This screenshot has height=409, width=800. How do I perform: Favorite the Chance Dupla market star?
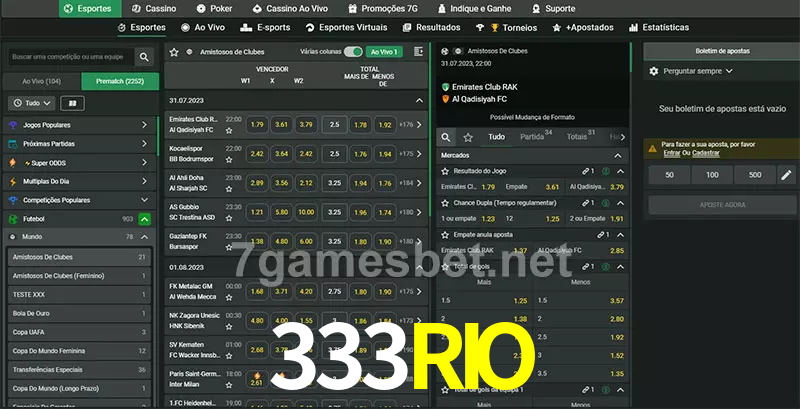click(445, 203)
